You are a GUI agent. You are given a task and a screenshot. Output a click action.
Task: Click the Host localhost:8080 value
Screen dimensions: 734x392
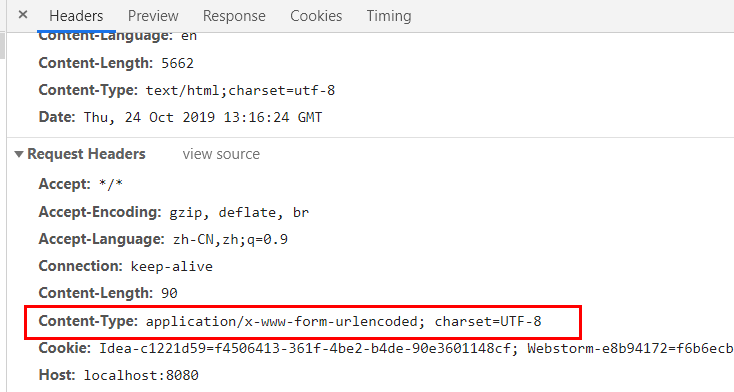pos(141,375)
